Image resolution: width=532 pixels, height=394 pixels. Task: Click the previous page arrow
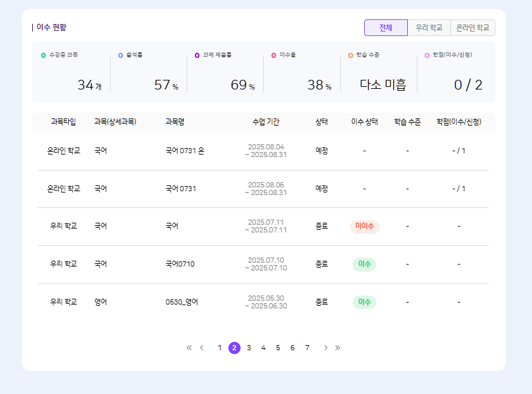tap(202, 348)
